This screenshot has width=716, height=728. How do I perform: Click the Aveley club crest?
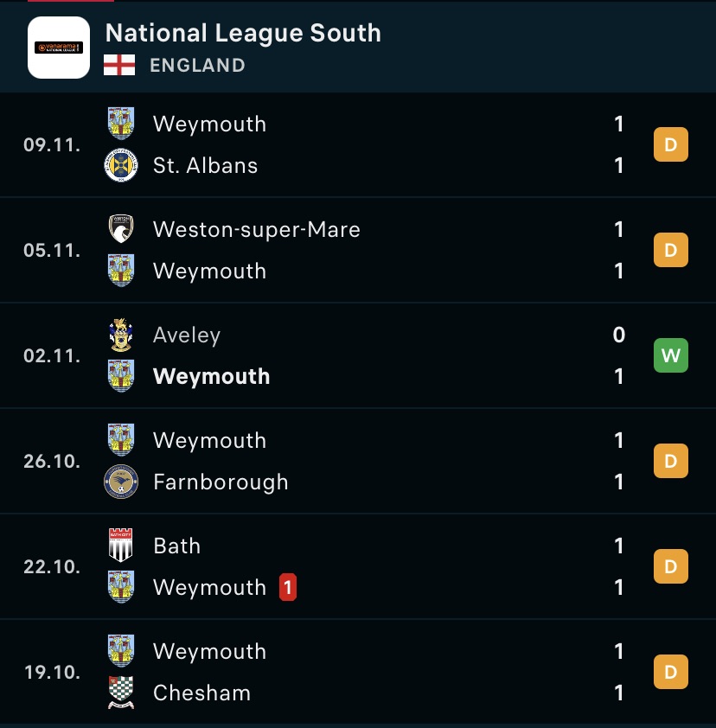click(120, 335)
